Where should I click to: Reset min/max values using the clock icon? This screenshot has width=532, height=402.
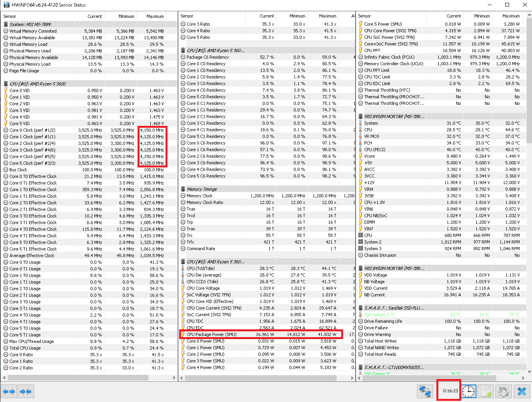point(469,392)
